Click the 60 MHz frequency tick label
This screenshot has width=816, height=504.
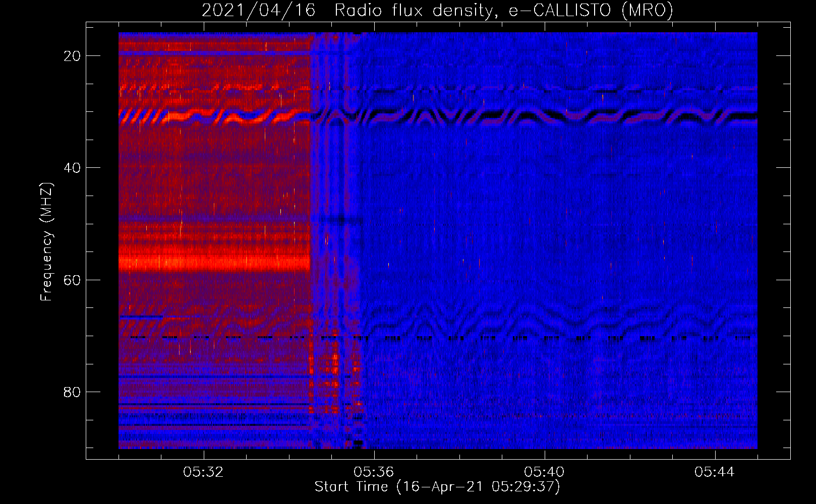73,280
